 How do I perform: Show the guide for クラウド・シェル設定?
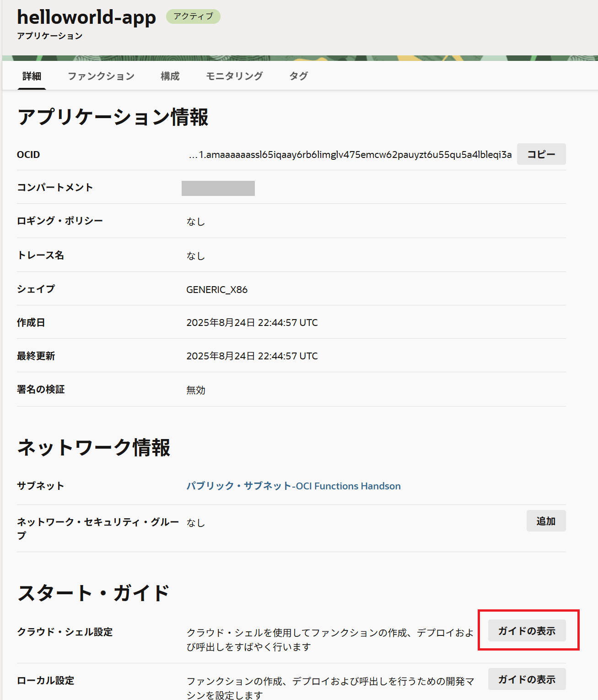pyautogui.click(x=527, y=631)
